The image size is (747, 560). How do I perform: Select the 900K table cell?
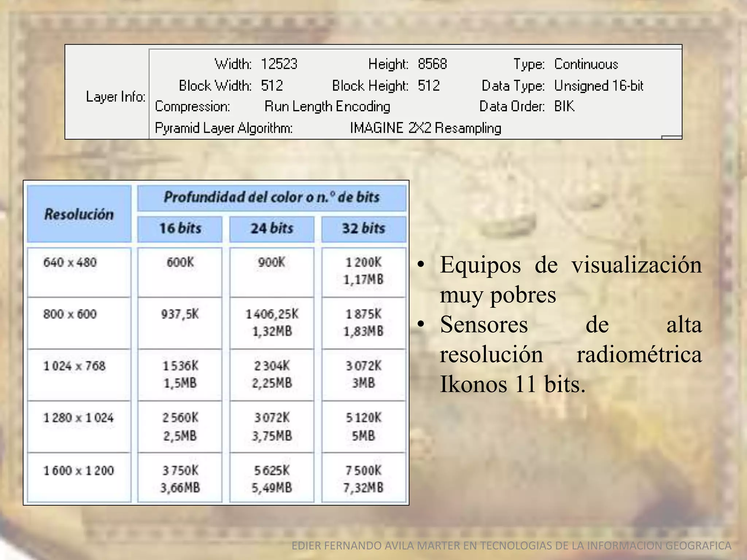[x=272, y=272]
